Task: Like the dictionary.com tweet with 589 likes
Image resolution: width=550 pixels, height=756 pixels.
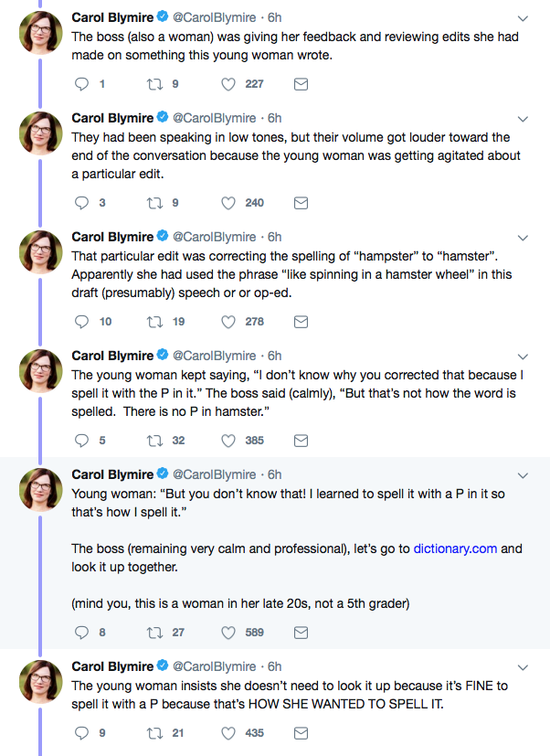Action: pos(231,633)
